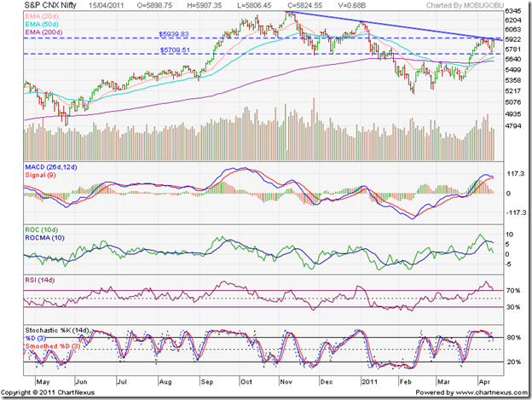Click the Sep label on time axis
Image resolution: width=532 pixels, height=400 pixels.
tap(207, 382)
